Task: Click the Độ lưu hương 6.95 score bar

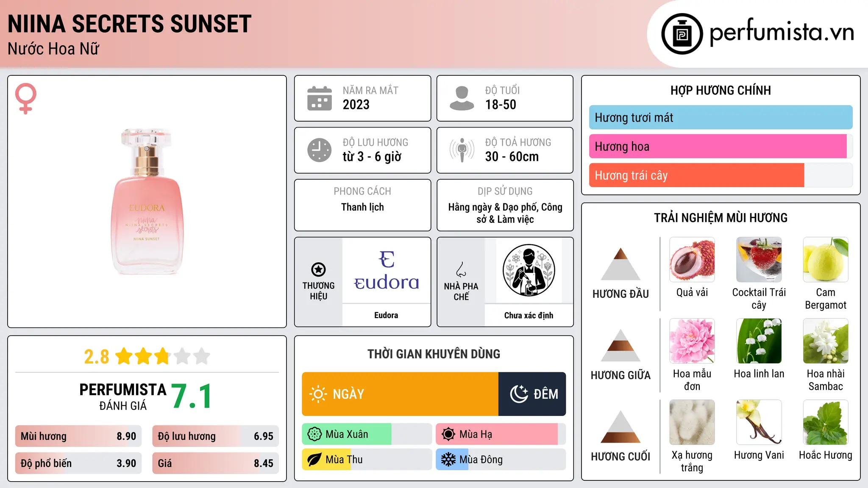Action: [x=215, y=436]
